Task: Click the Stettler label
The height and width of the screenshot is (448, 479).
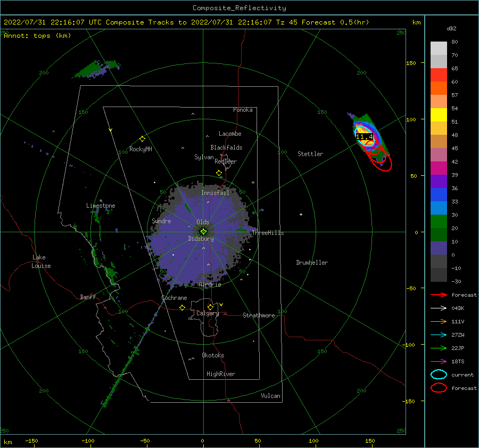Action: point(310,154)
